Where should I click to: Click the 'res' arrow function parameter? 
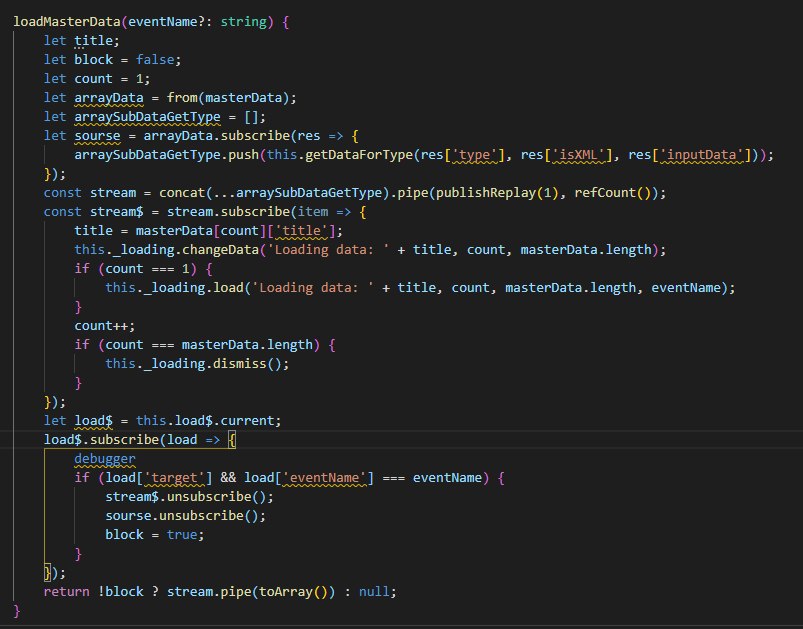309,135
